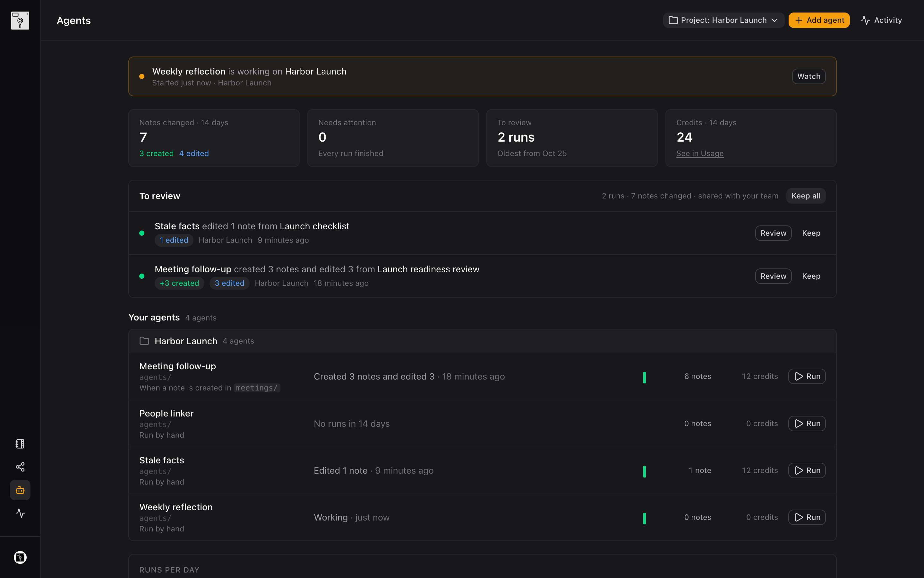Click the To review '2 runs' stat card
The image size is (924, 578).
[x=572, y=138]
